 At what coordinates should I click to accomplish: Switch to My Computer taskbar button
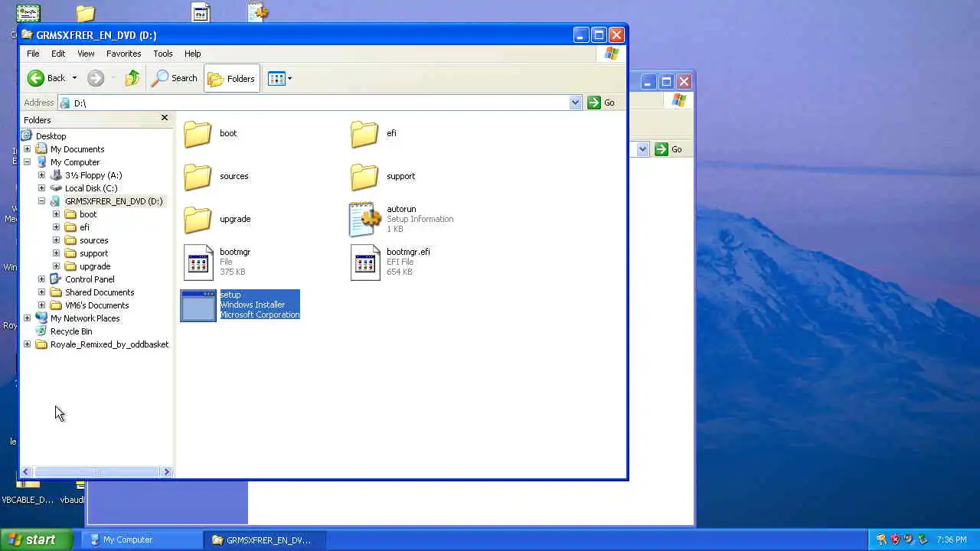pos(143,540)
